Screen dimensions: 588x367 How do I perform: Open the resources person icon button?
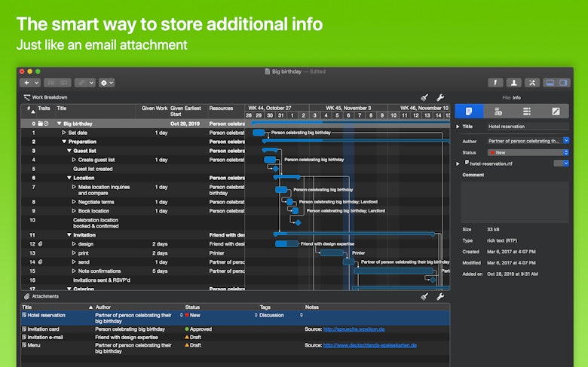(x=514, y=83)
